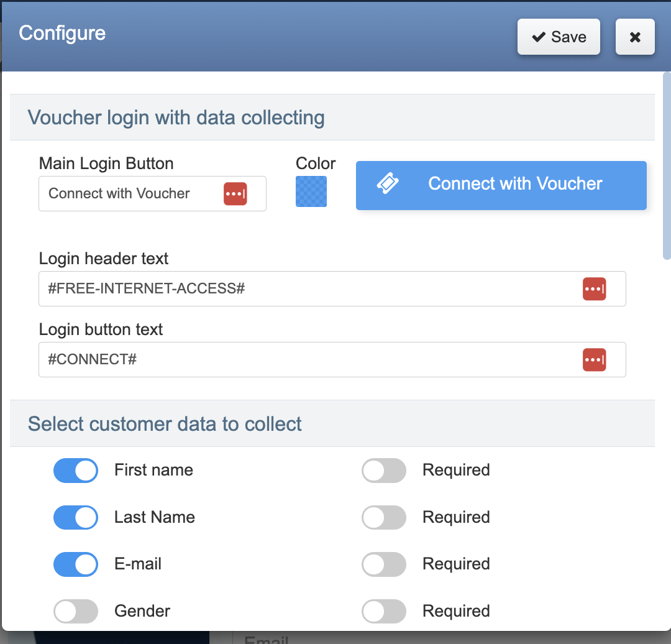671x644 pixels.
Task: Make First name field Required
Action: pos(384,471)
